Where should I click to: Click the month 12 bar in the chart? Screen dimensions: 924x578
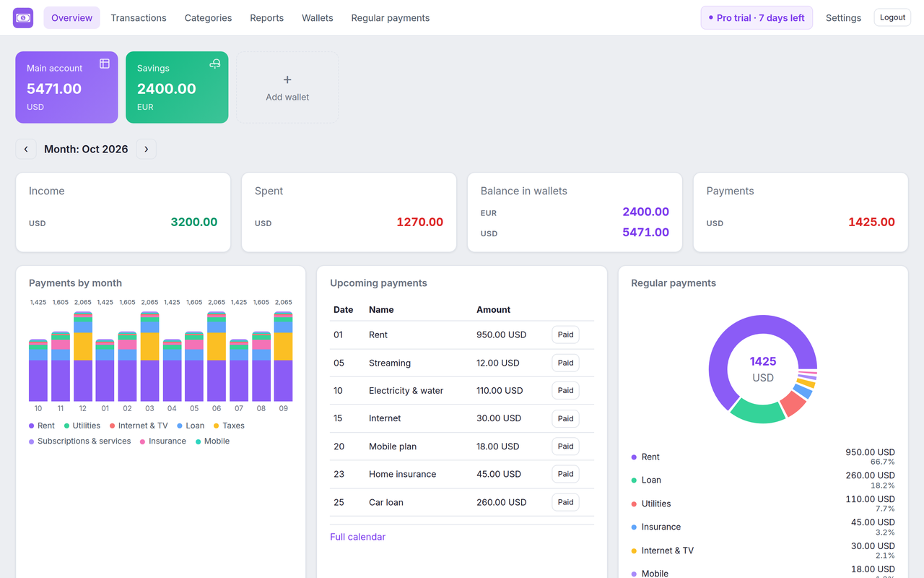click(x=83, y=356)
